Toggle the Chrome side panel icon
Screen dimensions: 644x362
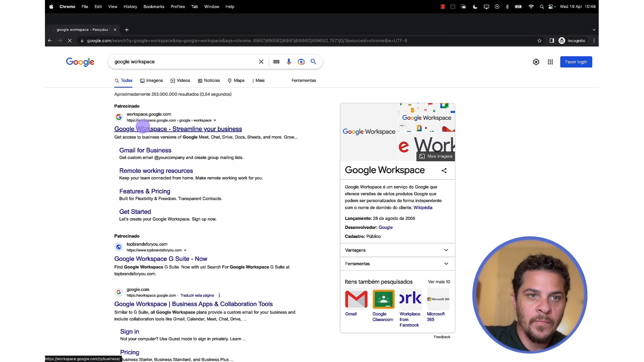(x=552, y=41)
